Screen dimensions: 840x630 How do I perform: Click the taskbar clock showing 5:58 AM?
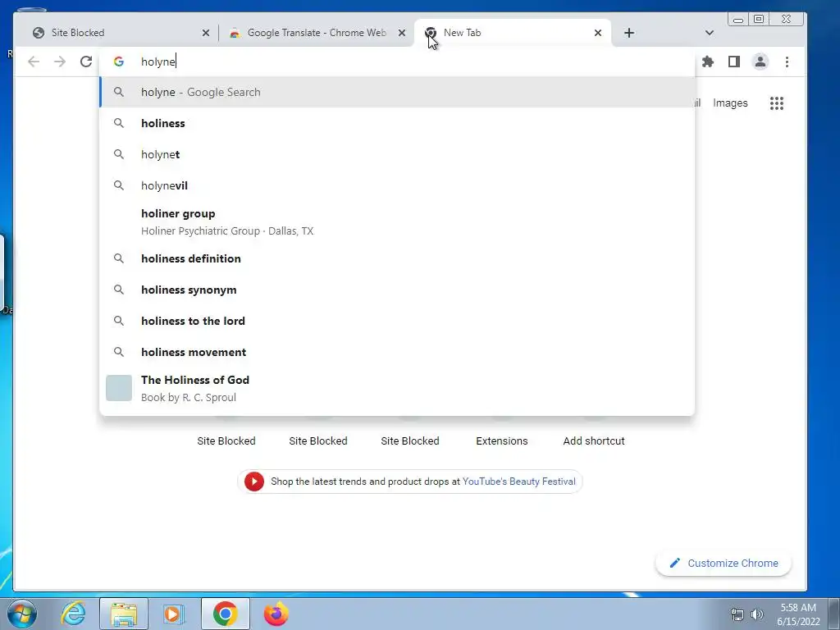pyautogui.click(x=798, y=614)
